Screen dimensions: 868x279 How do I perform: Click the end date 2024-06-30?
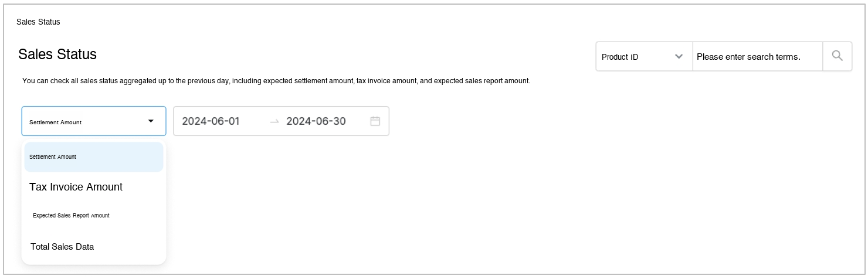click(316, 121)
